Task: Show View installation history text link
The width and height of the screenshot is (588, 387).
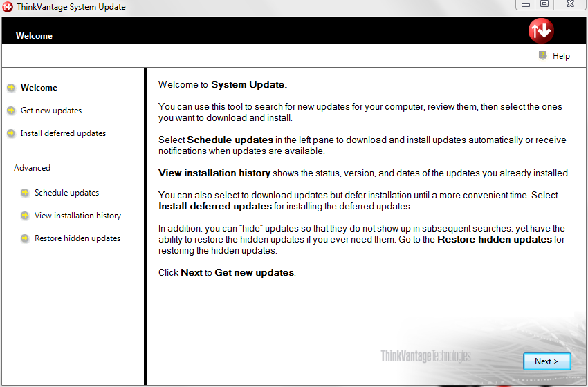Action: tap(77, 216)
